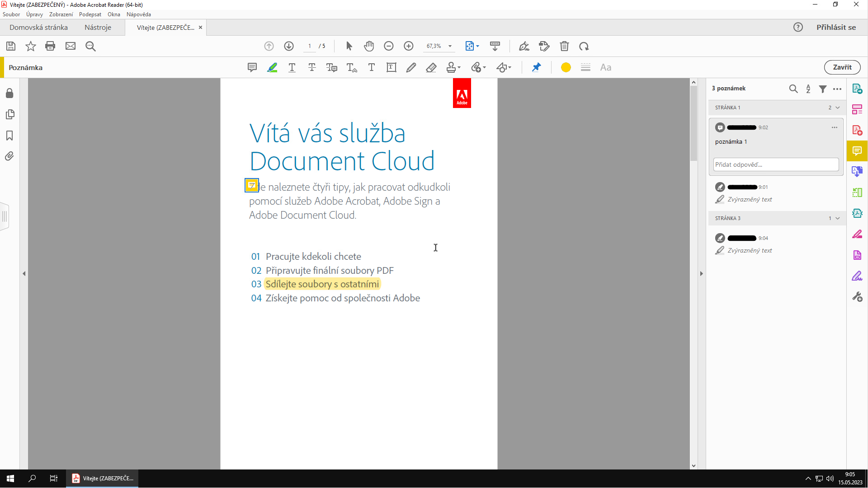
Task: Select the pencil drawing tool
Action: (x=411, y=67)
